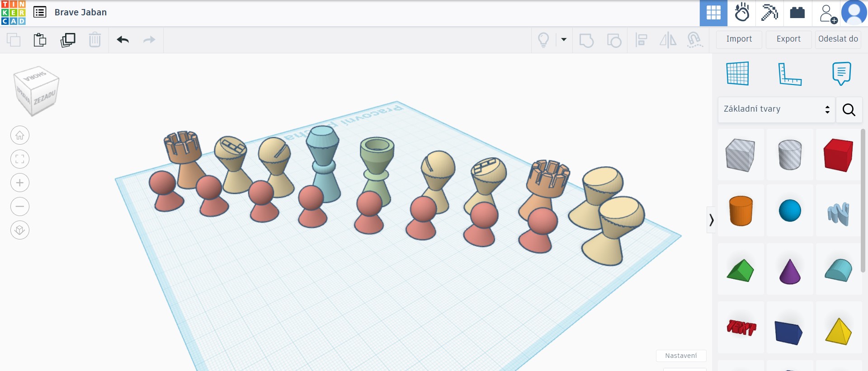The width and height of the screenshot is (868, 371).
Task: Open Nastavení settings button
Action: (681, 356)
